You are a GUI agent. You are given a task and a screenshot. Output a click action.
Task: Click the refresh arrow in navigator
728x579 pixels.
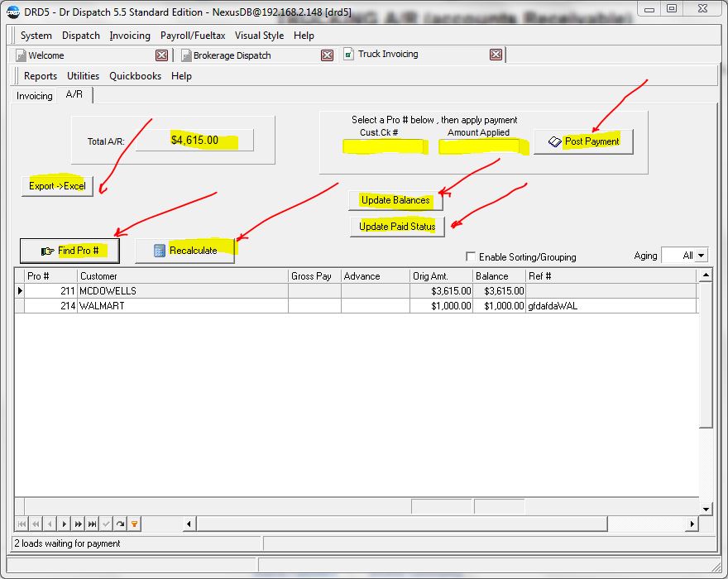[120, 524]
